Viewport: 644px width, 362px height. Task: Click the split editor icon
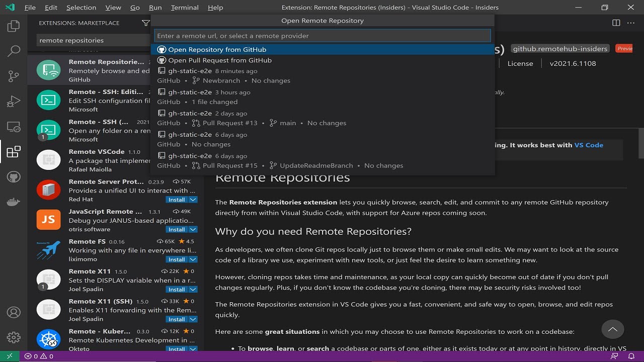(x=616, y=23)
